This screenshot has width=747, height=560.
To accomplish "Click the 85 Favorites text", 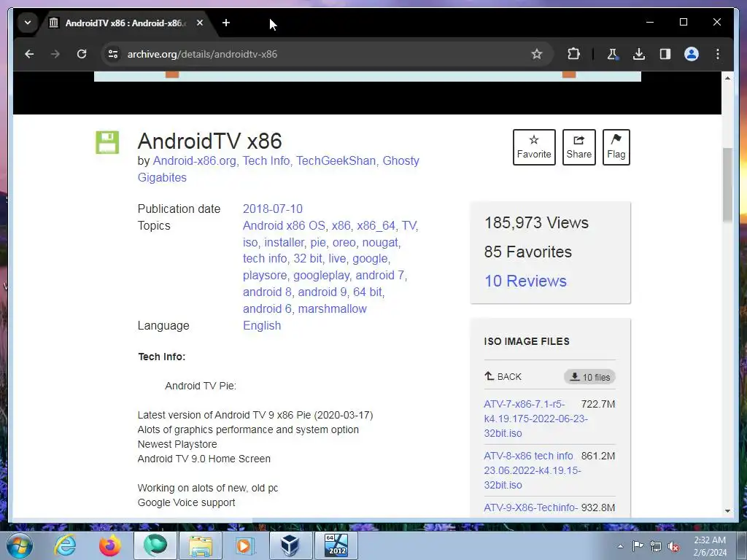I will point(528,252).
